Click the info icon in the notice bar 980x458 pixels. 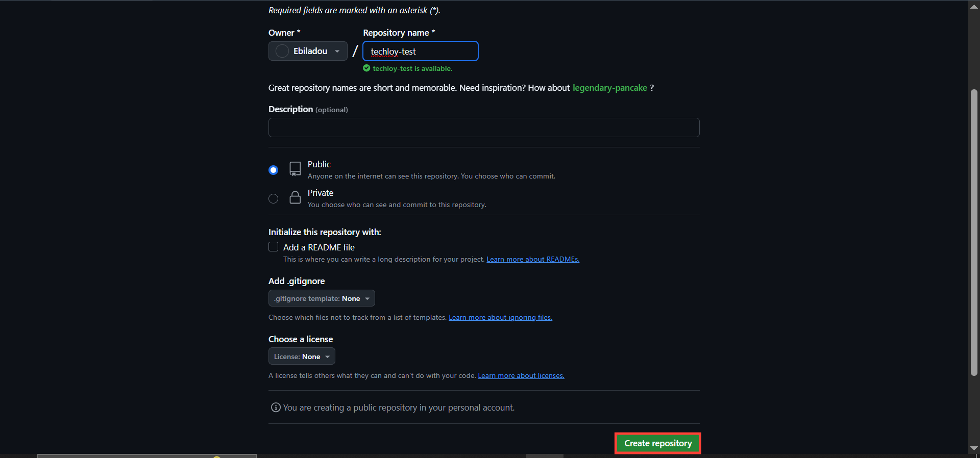275,408
